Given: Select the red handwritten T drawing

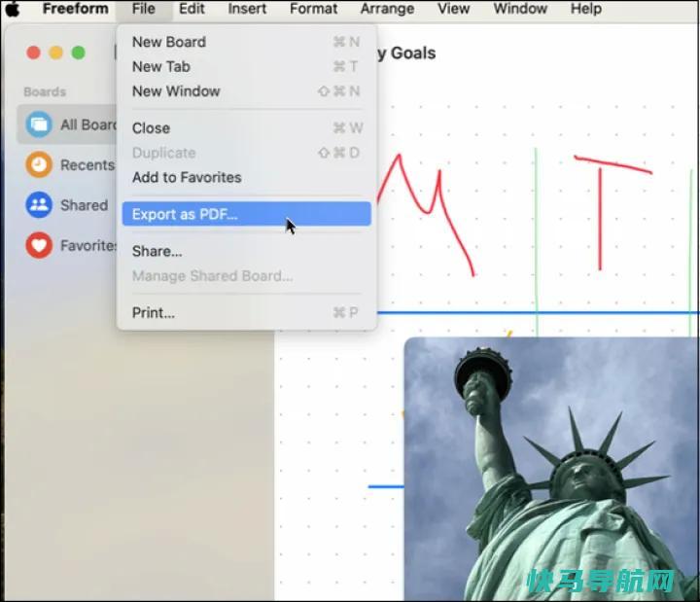Looking at the screenshot, I should point(612,213).
